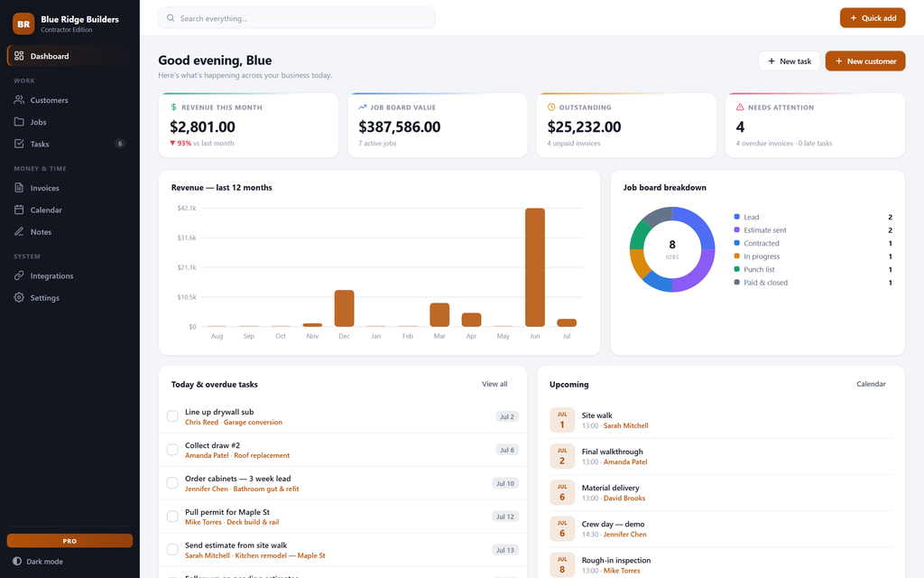
Task: Open Calendar link in Upcoming panel
Action: (871, 384)
